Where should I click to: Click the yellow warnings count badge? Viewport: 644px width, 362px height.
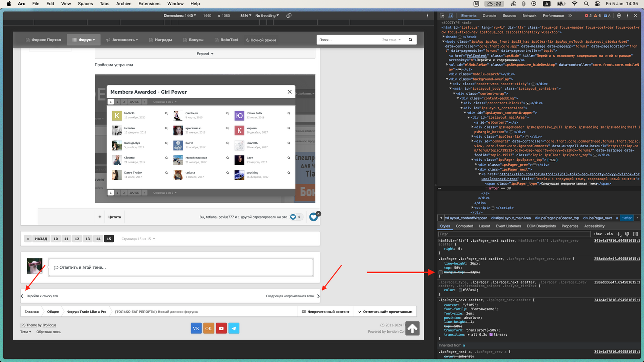coord(598,16)
